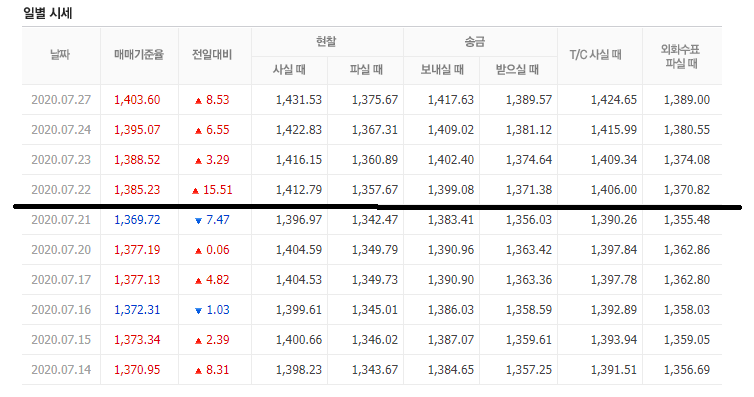Click the send rate 1,402.40
Image resolution: width=754 pixels, height=397 pixels.
click(x=451, y=160)
